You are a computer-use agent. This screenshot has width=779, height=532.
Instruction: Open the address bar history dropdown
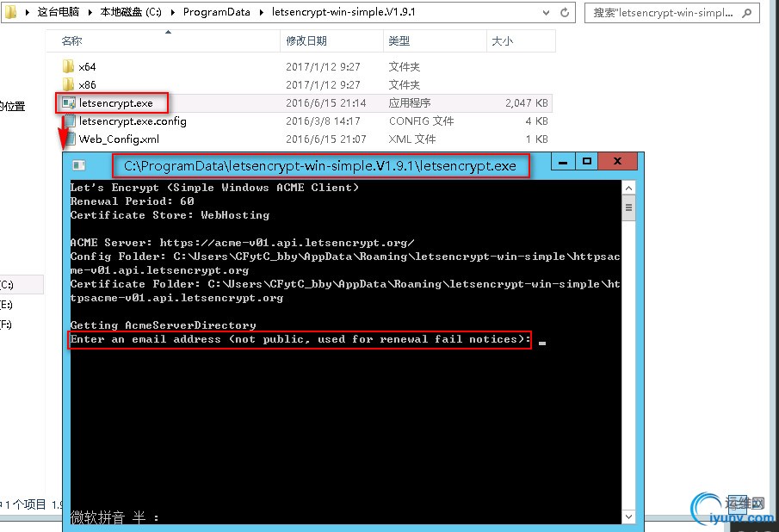pyautogui.click(x=546, y=12)
